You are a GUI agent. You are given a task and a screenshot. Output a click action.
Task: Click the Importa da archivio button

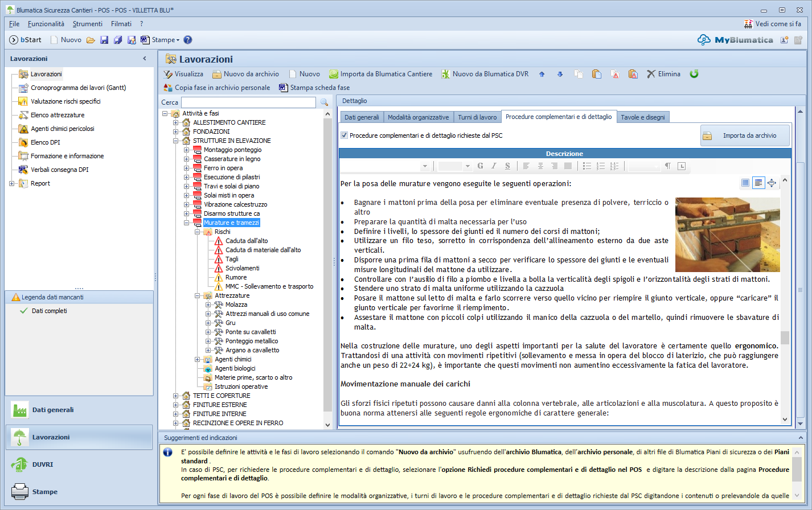pyautogui.click(x=745, y=135)
